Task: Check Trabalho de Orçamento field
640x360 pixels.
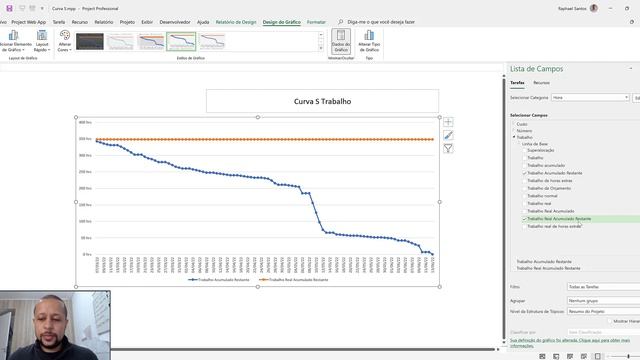Action: click(x=524, y=188)
